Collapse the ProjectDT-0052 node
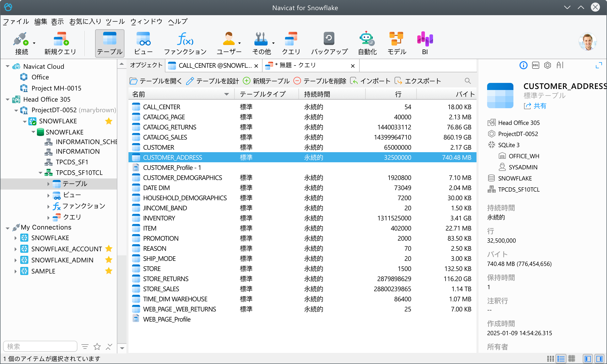Screen dimensions: 607x364 [x=16, y=110]
